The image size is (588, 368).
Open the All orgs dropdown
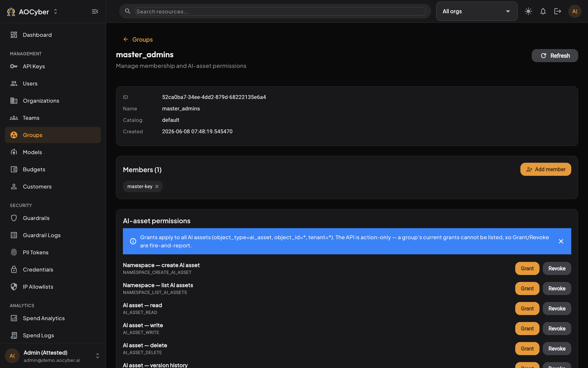point(477,11)
